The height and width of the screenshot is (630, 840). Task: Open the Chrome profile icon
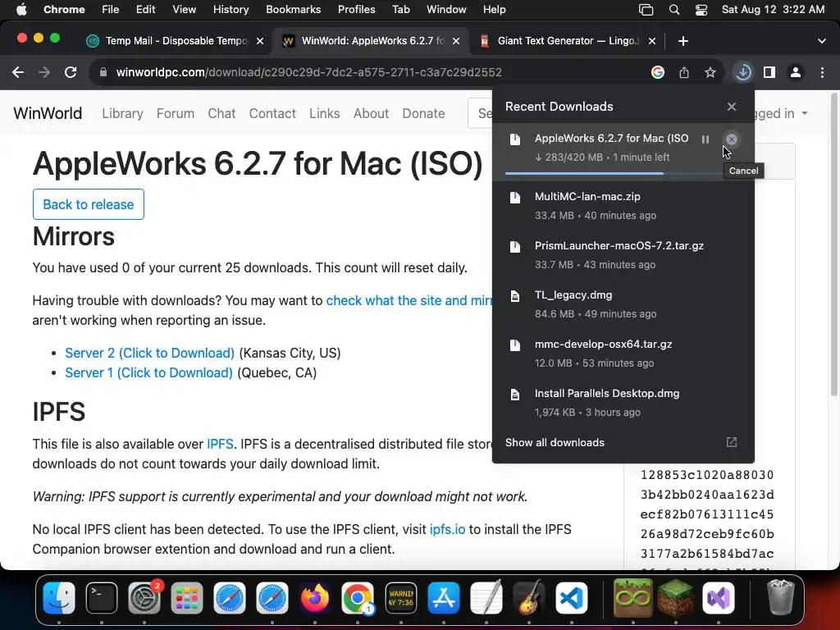796,72
